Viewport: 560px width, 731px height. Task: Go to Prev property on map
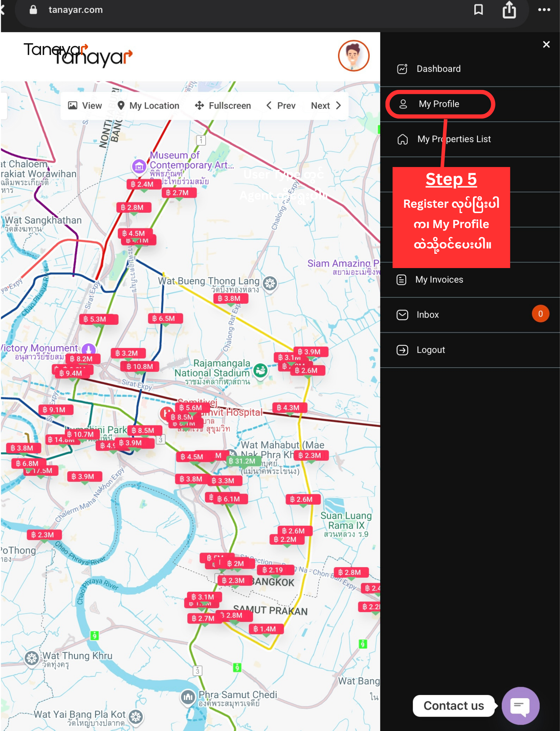(281, 106)
